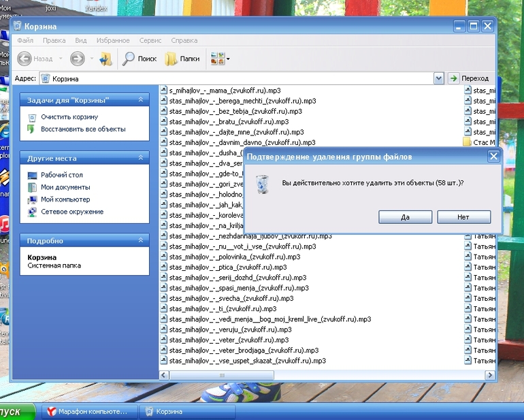Click the Up folder toolbar icon
Viewport: 524px width, 420px height.
[x=105, y=59]
